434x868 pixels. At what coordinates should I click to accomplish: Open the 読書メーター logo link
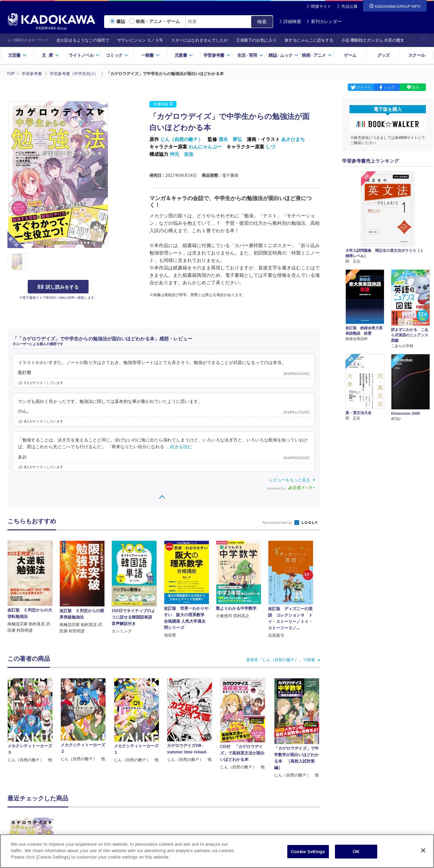302,488
